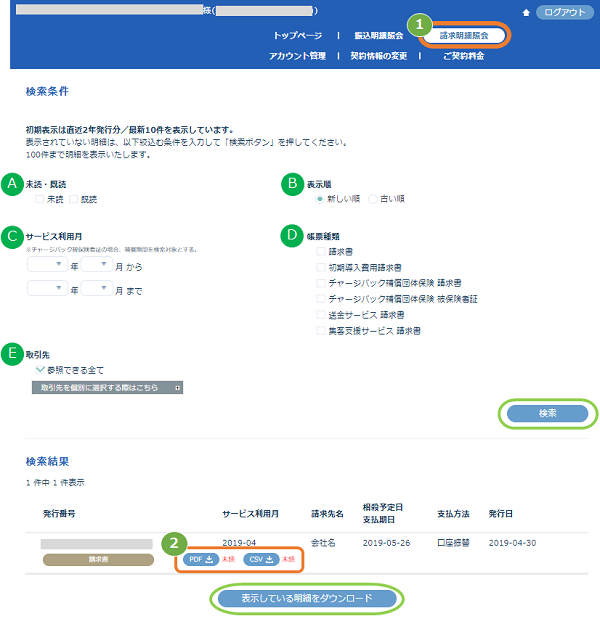Expand 取引先を個別に選択する際はこちら panel

tap(107, 388)
